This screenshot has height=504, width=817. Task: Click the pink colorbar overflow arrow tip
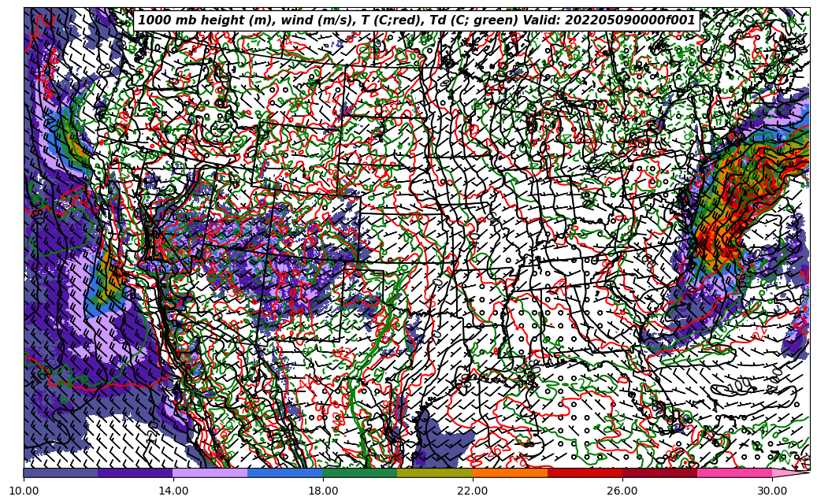791,472
